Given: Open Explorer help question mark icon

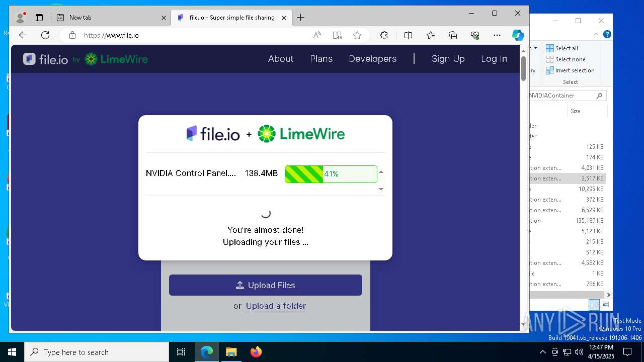Looking at the screenshot, I should click(x=607, y=35).
